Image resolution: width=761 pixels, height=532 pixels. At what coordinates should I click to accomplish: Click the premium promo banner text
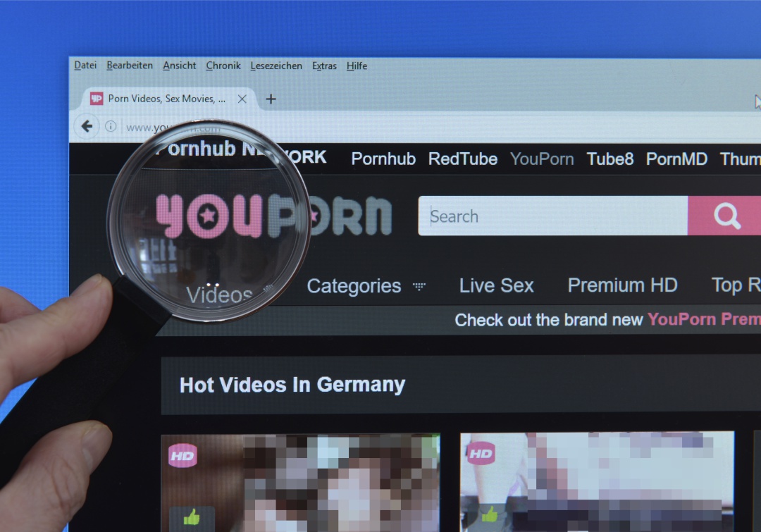(607, 320)
